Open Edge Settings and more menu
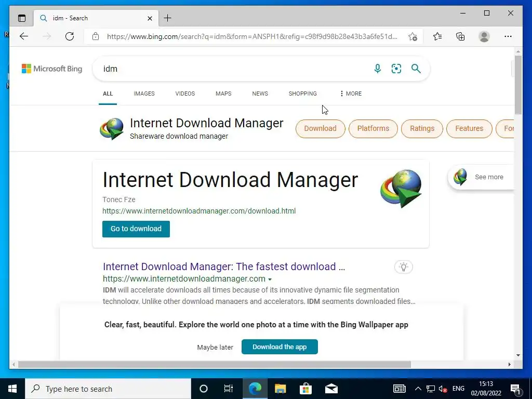 click(508, 36)
